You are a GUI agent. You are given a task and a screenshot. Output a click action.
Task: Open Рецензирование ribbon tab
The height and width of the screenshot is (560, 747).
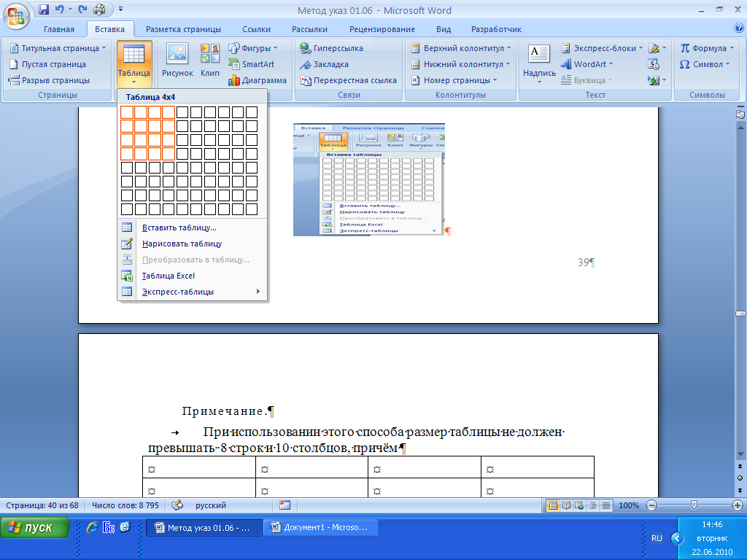pos(382,29)
